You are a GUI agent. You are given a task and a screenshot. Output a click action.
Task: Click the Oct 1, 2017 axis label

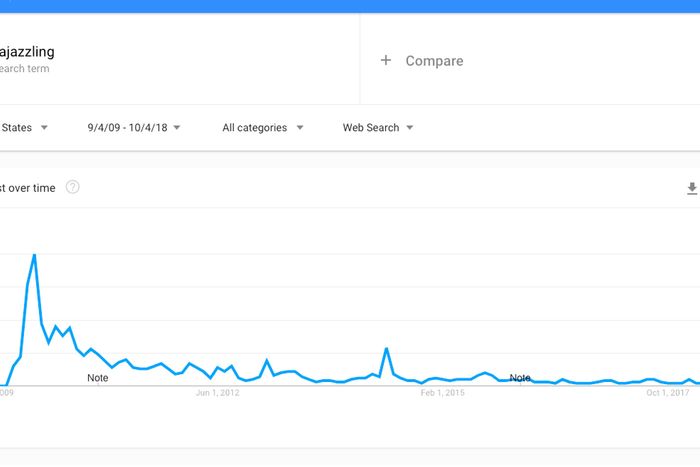pyautogui.click(x=668, y=393)
